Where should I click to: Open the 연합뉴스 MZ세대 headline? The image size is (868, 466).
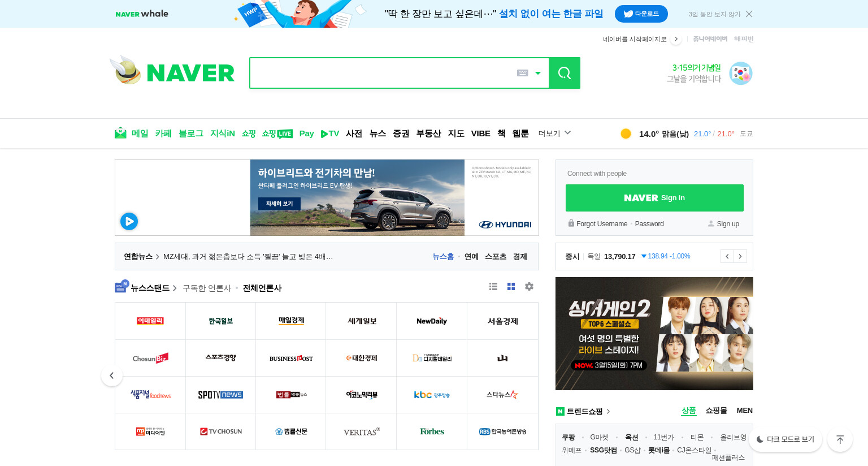[x=248, y=257]
